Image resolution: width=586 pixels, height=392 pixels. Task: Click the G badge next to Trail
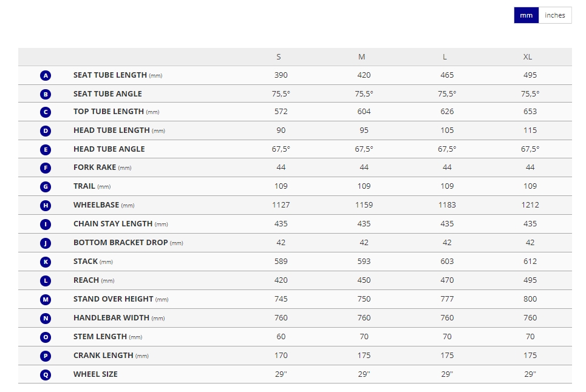tap(46, 187)
